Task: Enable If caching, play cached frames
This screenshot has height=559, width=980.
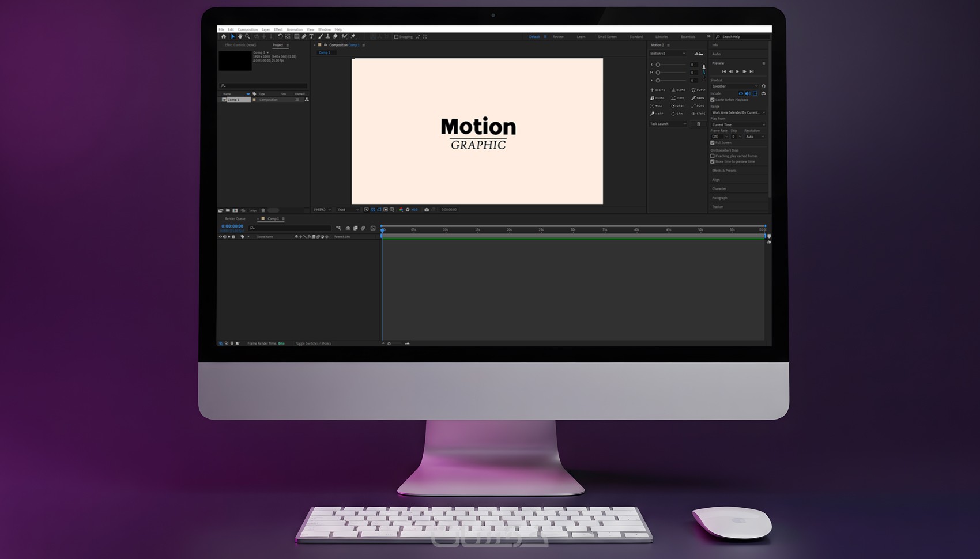Action: [x=713, y=156]
